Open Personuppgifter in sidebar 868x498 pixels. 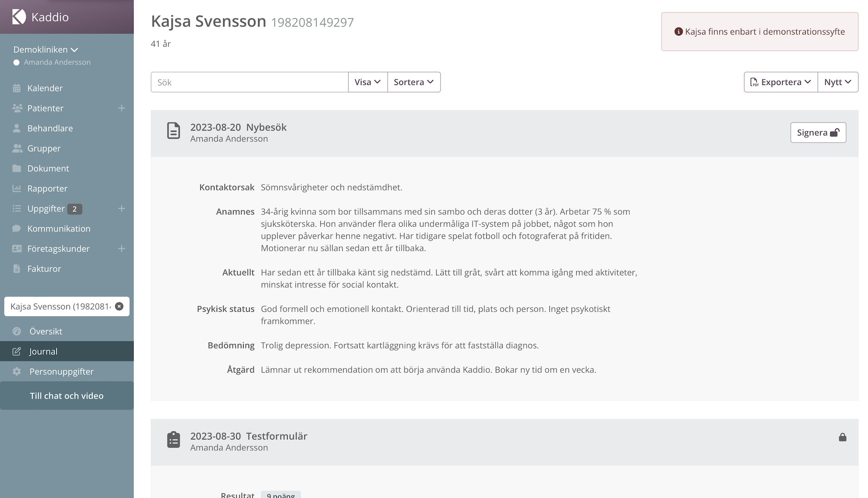click(x=61, y=371)
